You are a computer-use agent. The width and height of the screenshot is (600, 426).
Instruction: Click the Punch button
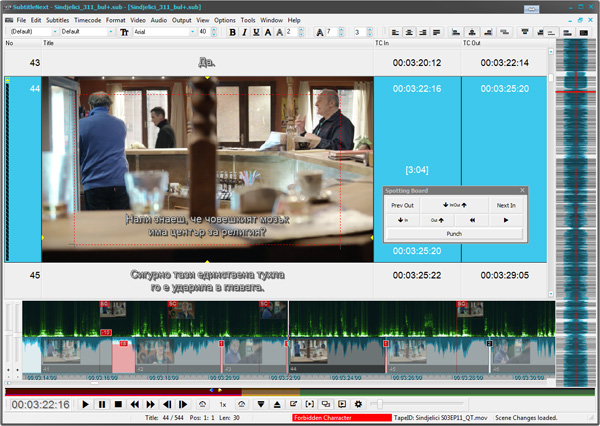[x=454, y=234]
